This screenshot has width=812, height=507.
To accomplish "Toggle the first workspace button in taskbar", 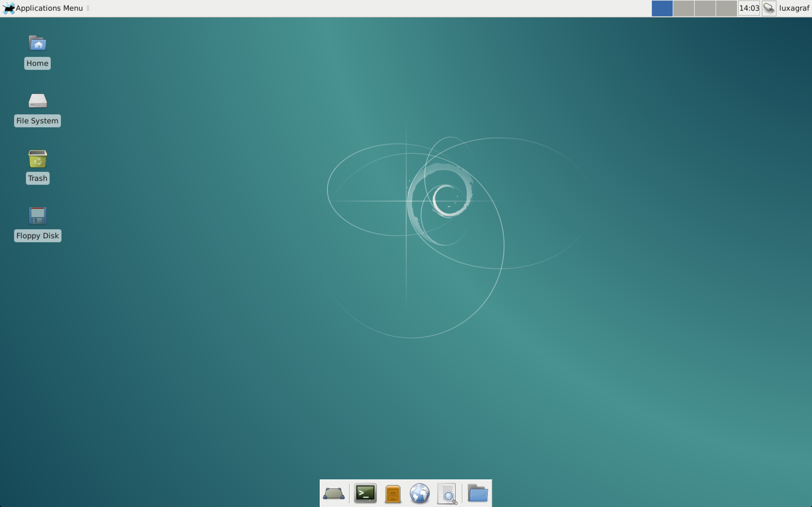I will pos(663,8).
